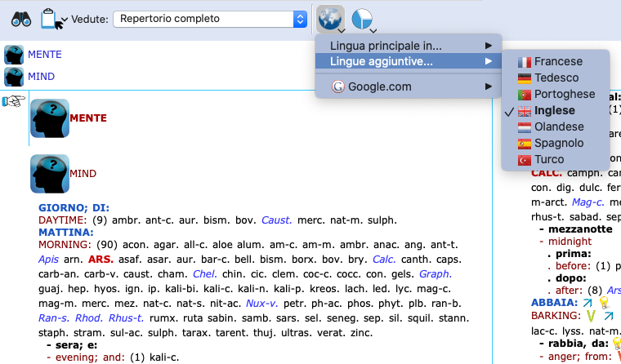621x364 pixels.
Task: Open the globe language toolbar button
Action: click(x=330, y=19)
